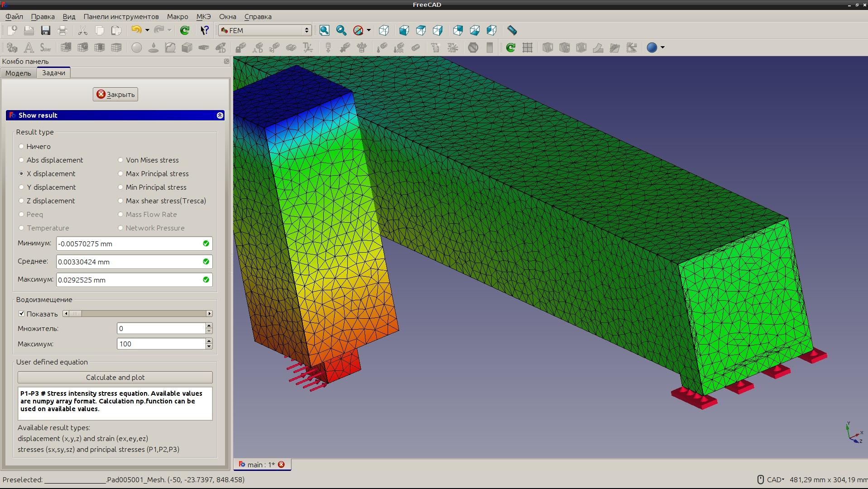The width and height of the screenshot is (868, 489).
Task: Click the Rear view cube icon
Action: [x=458, y=30]
